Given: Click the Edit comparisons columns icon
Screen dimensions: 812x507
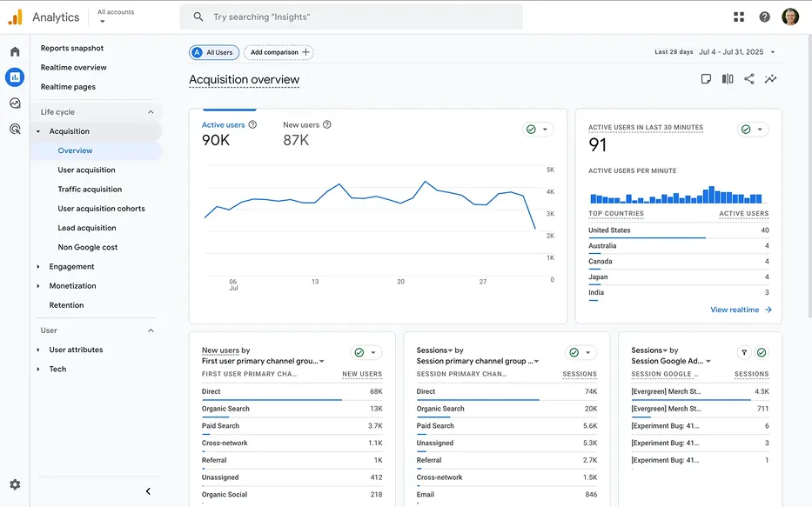Looking at the screenshot, I should pos(728,79).
